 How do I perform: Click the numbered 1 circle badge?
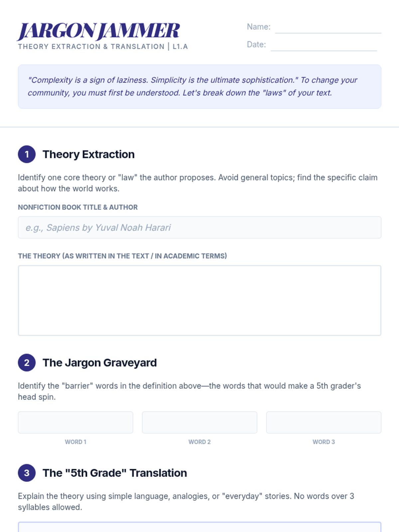[x=27, y=154]
